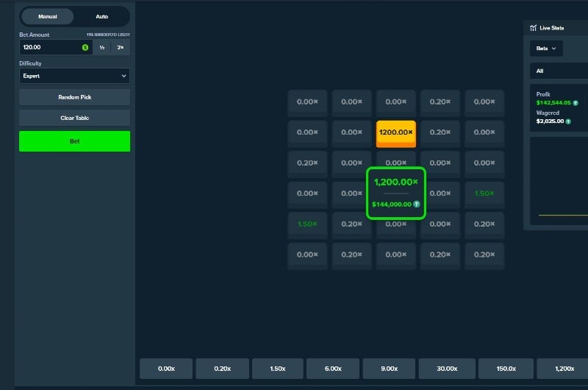Click the 1,200.00x win result popup
The image size is (588, 390).
coord(396,192)
